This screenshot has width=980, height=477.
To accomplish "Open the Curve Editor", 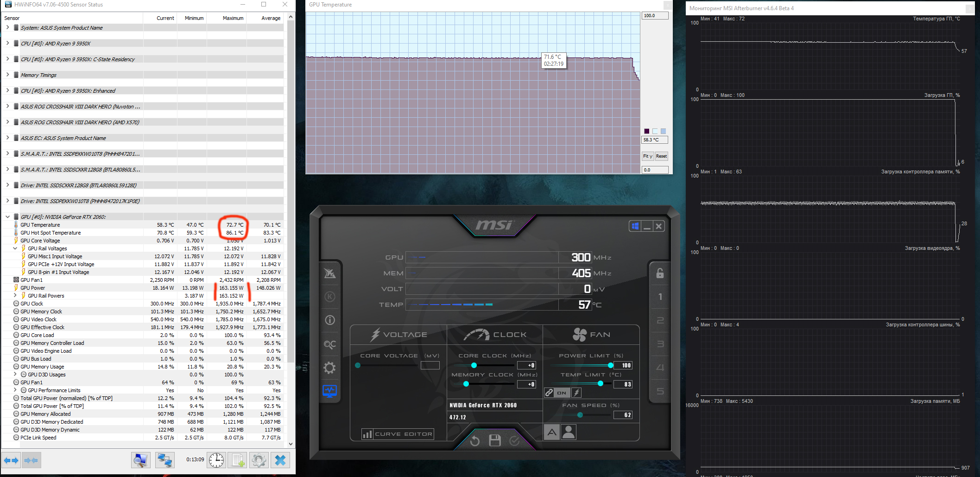I will pyautogui.click(x=398, y=434).
